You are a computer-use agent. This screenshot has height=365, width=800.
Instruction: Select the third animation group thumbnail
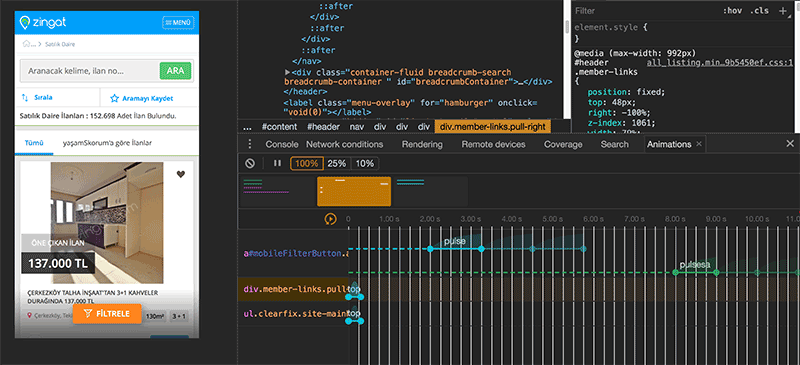point(431,191)
